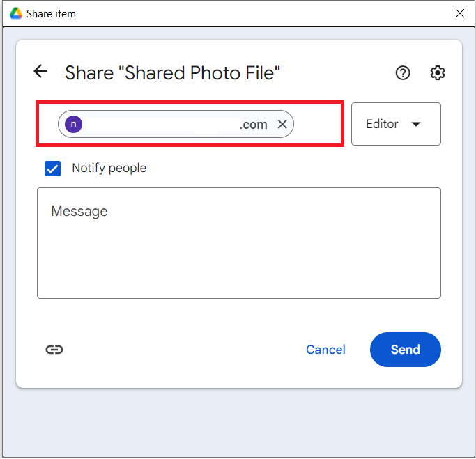This screenshot has width=476, height=459.
Task: Remove the recipient chip with its X
Action: (x=282, y=124)
